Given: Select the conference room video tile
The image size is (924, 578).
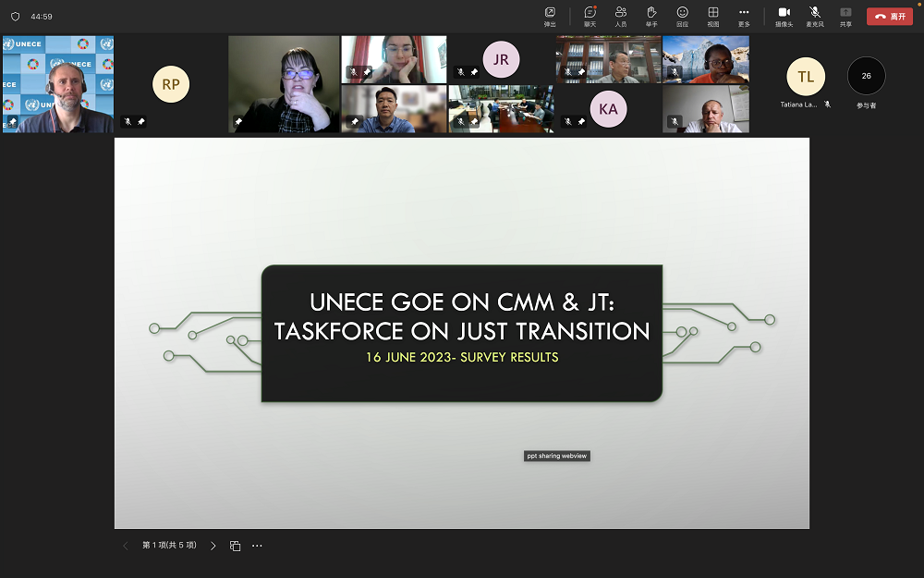Looking at the screenshot, I should click(502, 109).
